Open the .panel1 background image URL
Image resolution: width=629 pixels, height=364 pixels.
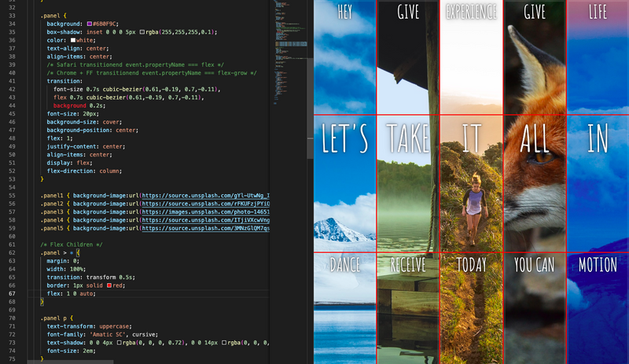pyautogui.click(x=204, y=193)
